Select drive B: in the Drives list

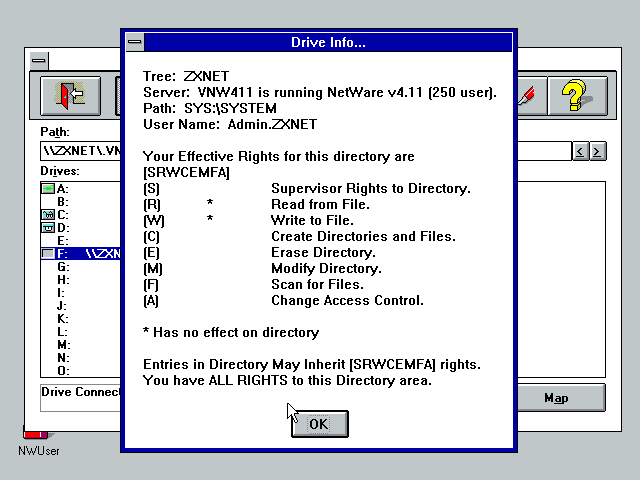80,202
